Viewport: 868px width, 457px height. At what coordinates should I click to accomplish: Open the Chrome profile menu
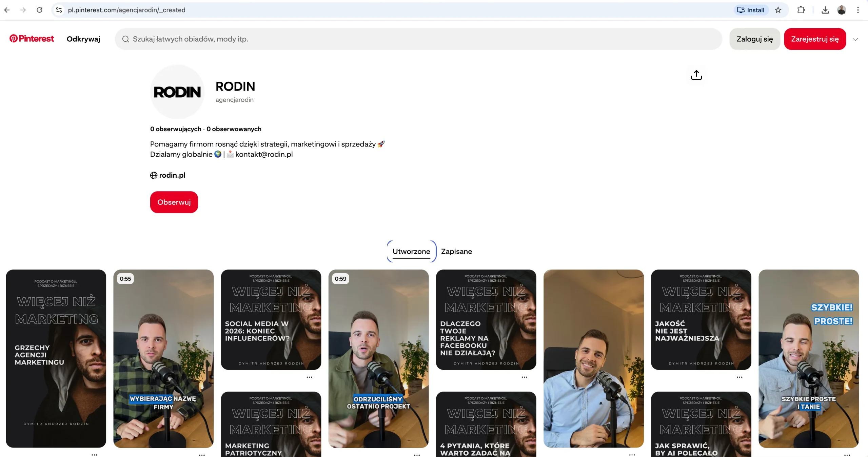(842, 10)
